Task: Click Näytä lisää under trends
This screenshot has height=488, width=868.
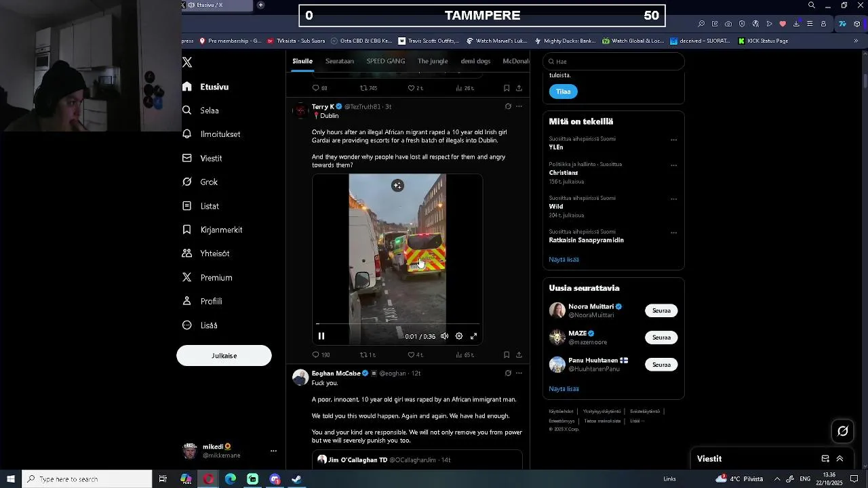Action: point(564,260)
